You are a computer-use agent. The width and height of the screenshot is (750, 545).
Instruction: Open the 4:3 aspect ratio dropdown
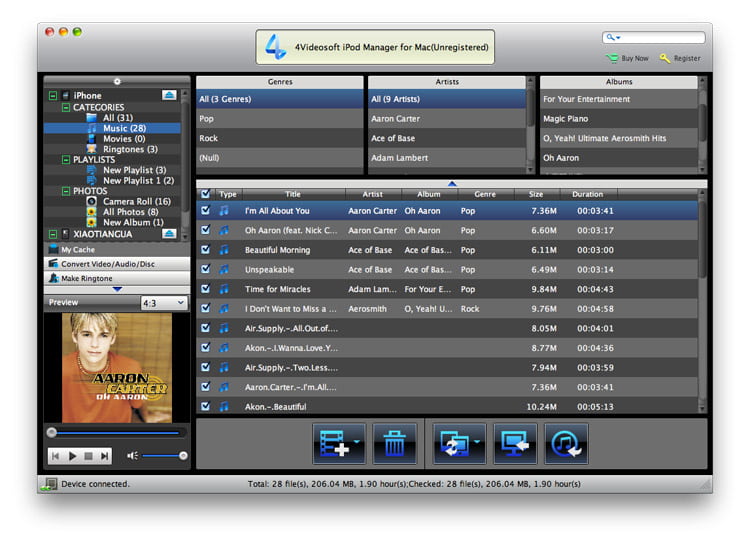tap(164, 303)
